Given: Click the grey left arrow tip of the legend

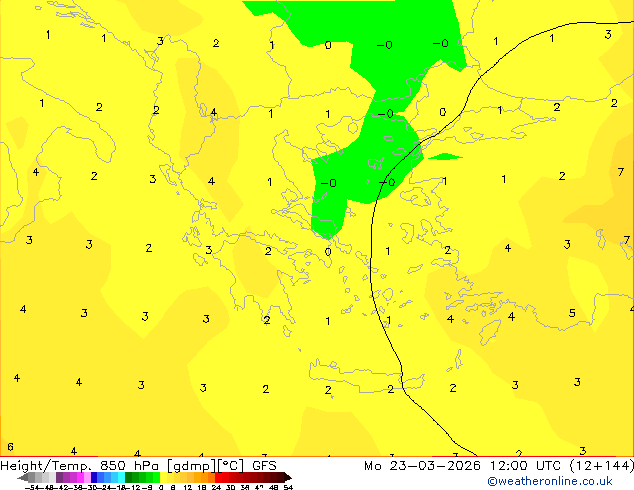Looking at the screenshot, I should tap(23, 478).
